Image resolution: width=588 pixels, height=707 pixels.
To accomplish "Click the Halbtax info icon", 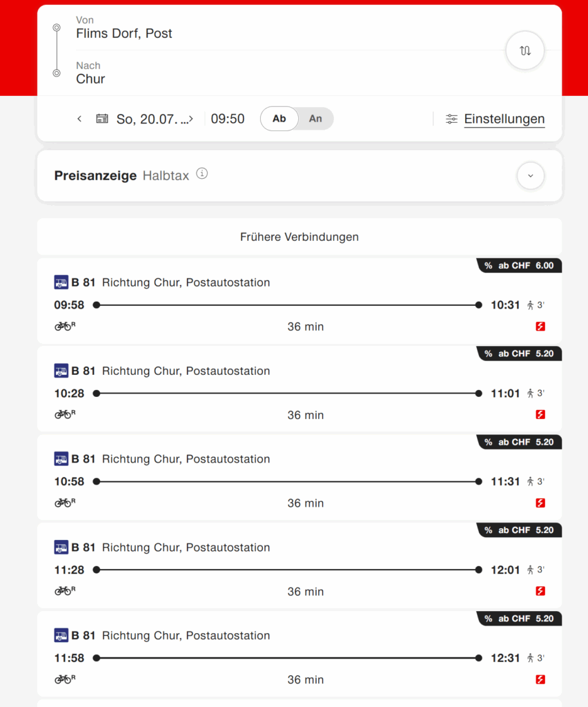I will [202, 173].
